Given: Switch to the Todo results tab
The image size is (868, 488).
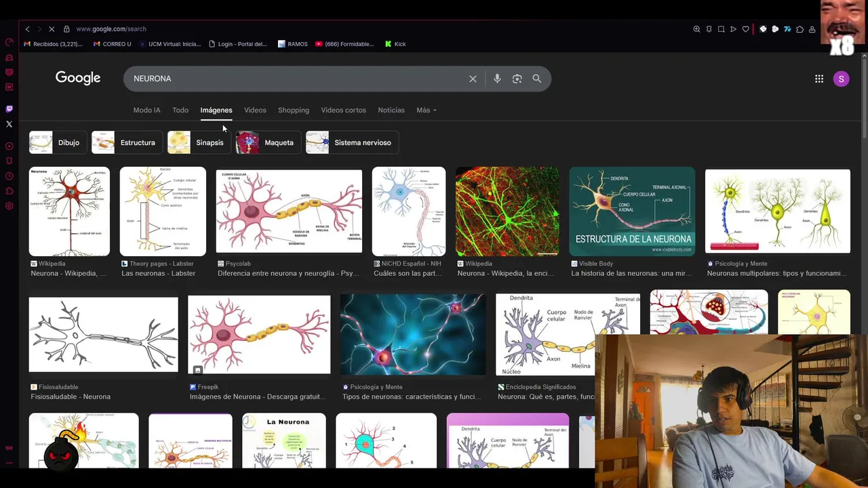Looking at the screenshot, I should [180, 110].
